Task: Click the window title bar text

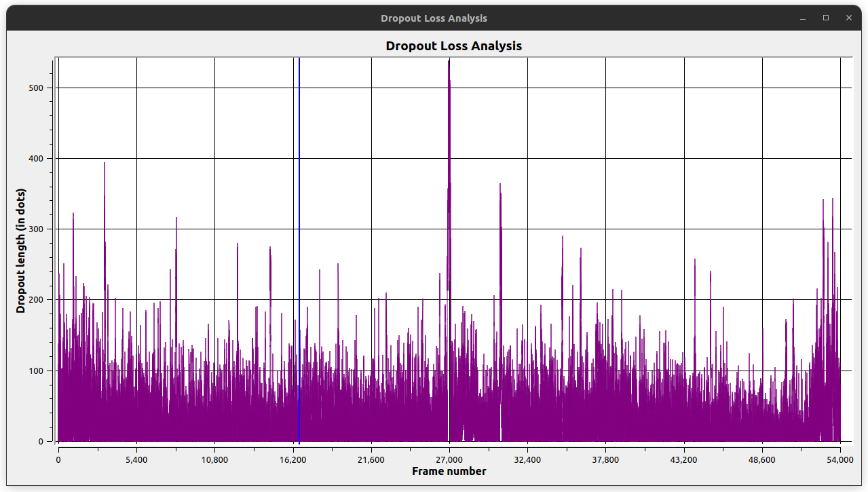Action: click(434, 18)
